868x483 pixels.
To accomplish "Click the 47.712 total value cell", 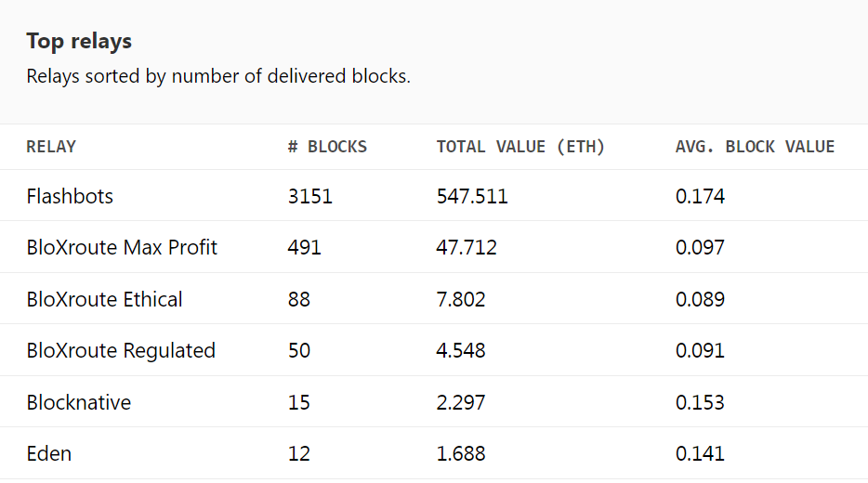I will (x=467, y=248).
